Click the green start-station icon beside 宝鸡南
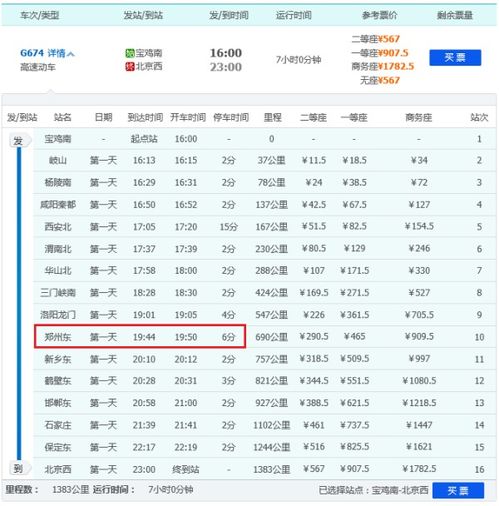This screenshot has height=506, width=499. click(x=130, y=53)
